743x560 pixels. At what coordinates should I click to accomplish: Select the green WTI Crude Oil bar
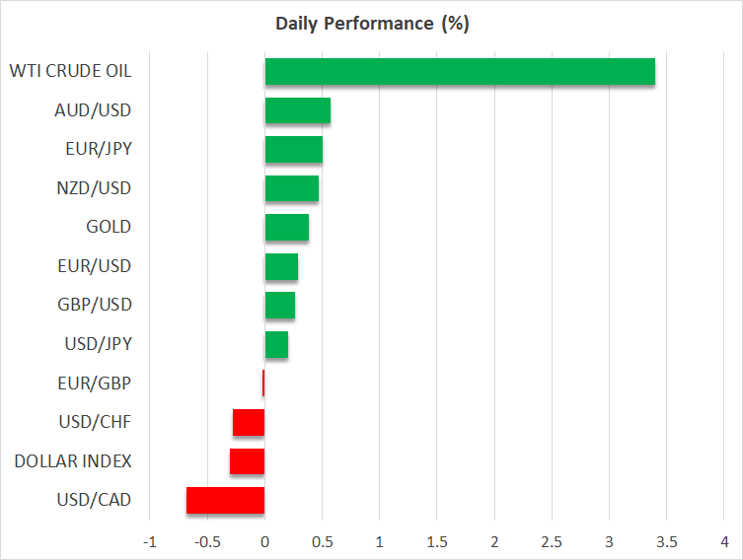point(460,71)
